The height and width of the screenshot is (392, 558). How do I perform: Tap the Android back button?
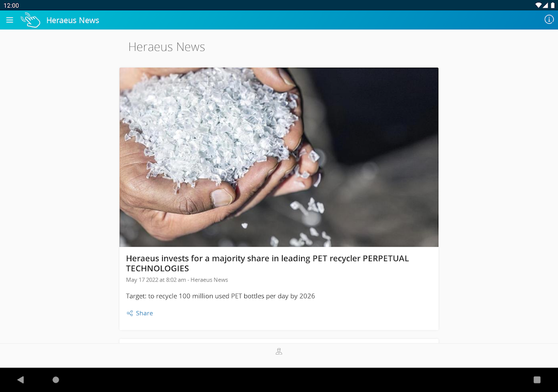pyautogui.click(x=21, y=380)
